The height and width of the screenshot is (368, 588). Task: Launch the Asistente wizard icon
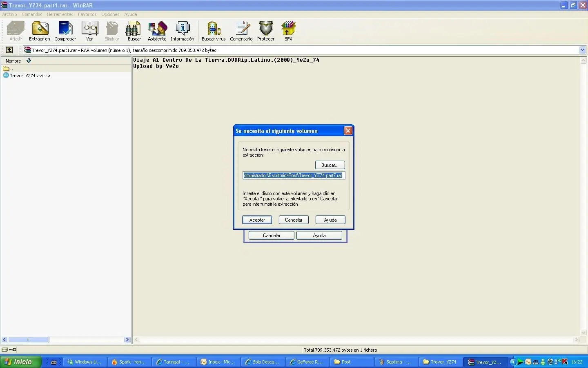pyautogui.click(x=157, y=29)
